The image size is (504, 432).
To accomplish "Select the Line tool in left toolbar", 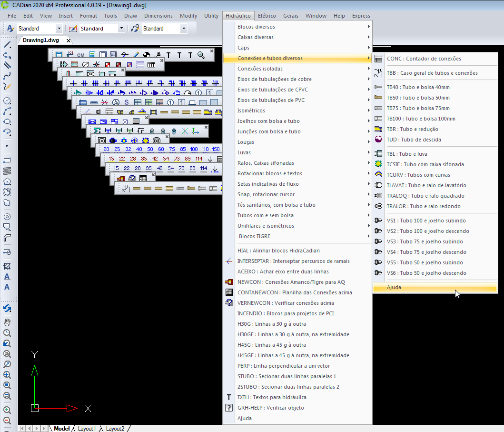I will click(7, 45).
